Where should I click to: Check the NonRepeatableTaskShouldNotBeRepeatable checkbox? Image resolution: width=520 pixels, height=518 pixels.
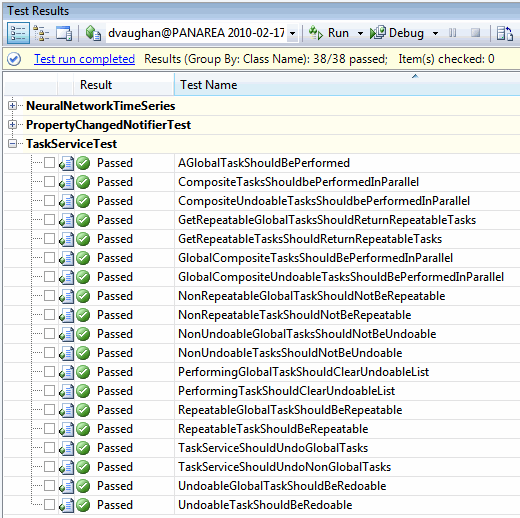49,315
